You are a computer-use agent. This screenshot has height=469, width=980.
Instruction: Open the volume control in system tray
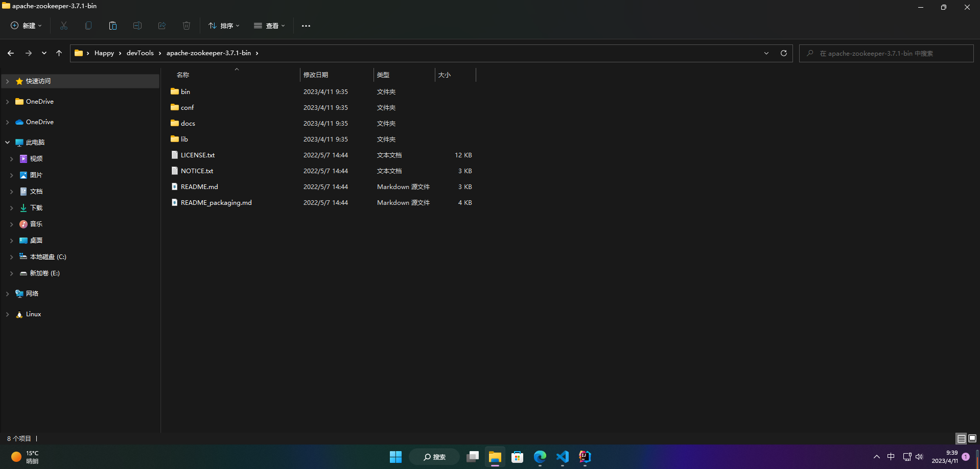919,457
